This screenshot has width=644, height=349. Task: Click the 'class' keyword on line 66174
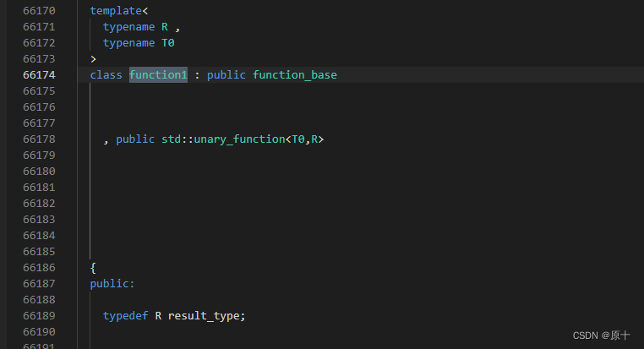(x=106, y=74)
